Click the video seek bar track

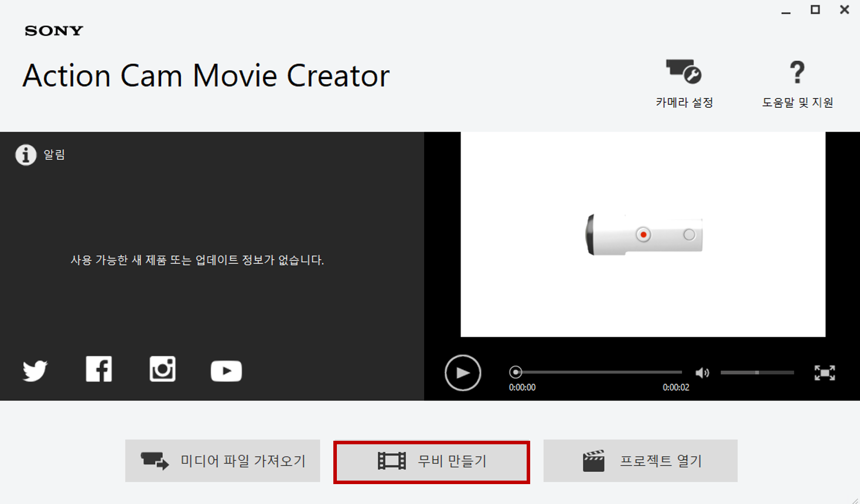pyautogui.click(x=596, y=372)
